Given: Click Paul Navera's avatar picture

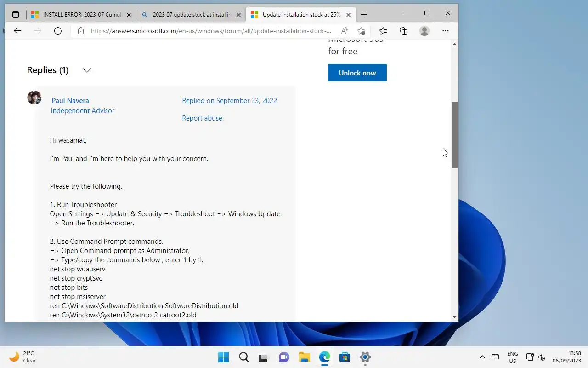Looking at the screenshot, I should 34,98.
